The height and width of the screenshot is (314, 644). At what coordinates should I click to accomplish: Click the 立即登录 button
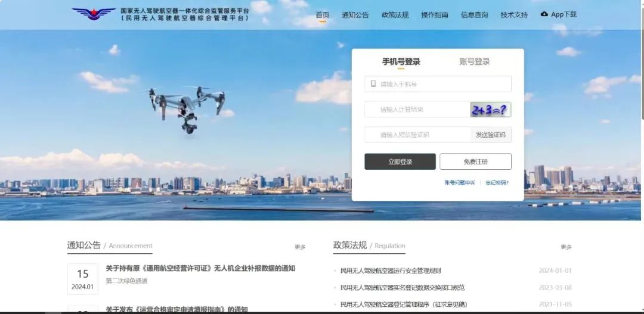click(400, 161)
